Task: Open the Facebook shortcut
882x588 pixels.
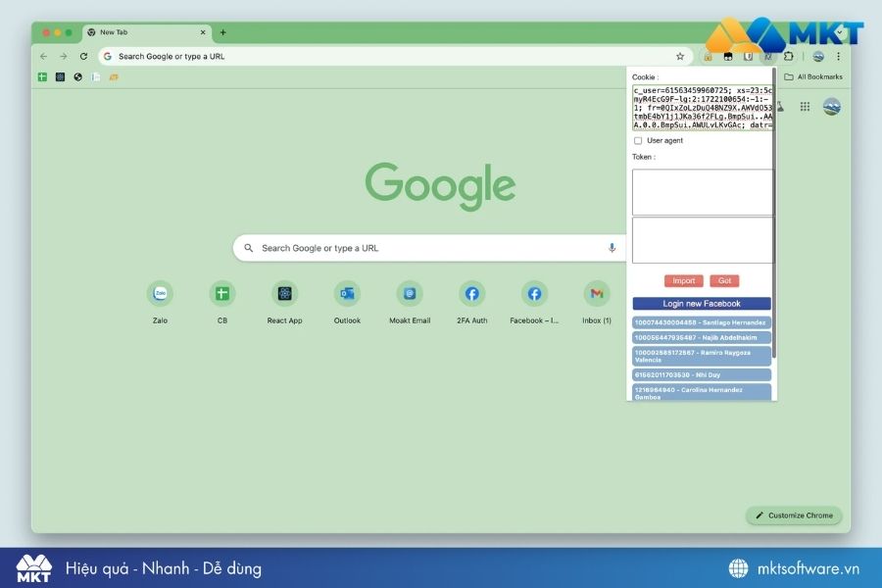Action: coord(534,294)
